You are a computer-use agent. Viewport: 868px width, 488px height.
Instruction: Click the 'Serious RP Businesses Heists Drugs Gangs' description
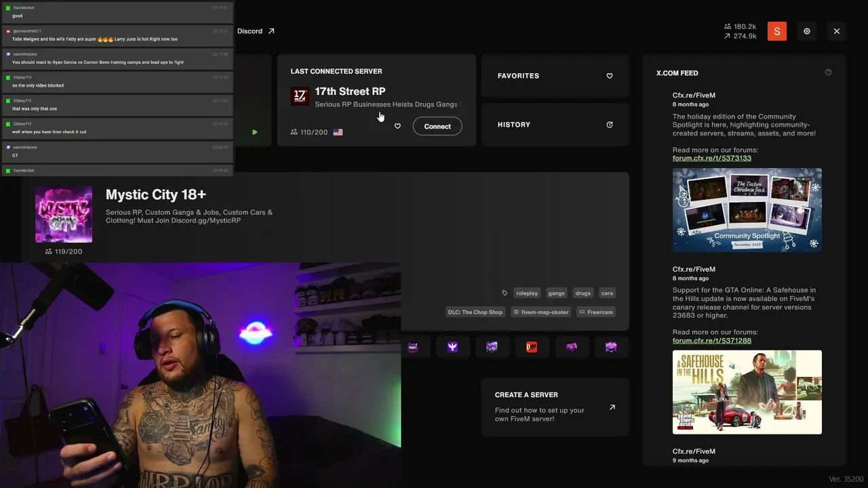[x=387, y=104]
